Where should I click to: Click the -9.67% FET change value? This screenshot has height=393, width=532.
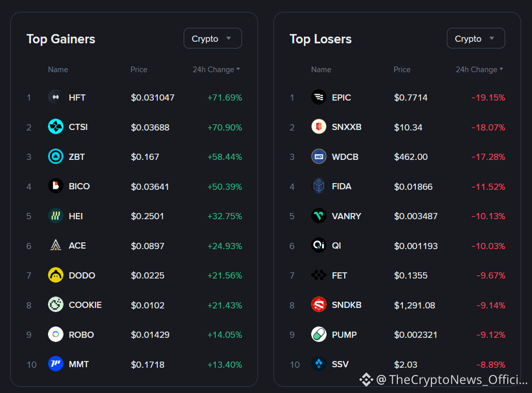[x=491, y=276]
